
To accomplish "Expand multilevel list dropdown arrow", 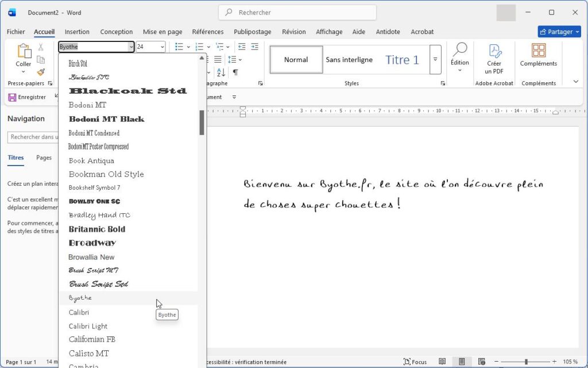I will coord(228,47).
